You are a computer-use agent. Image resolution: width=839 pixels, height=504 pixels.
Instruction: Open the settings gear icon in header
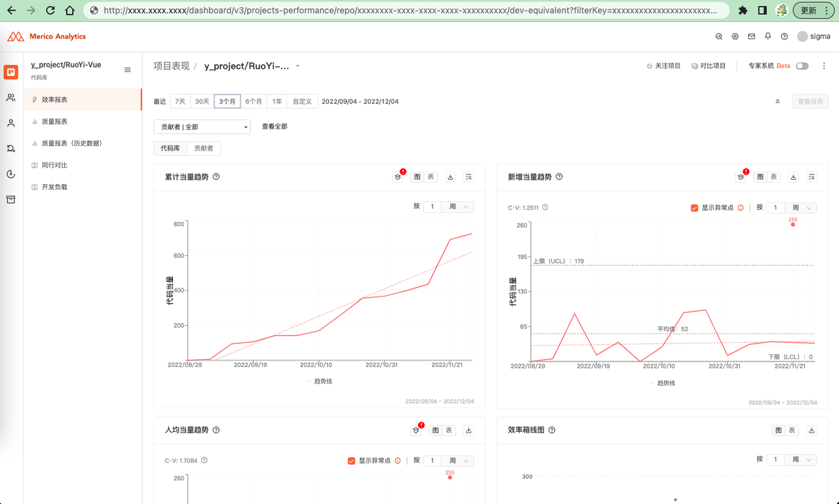click(735, 37)
